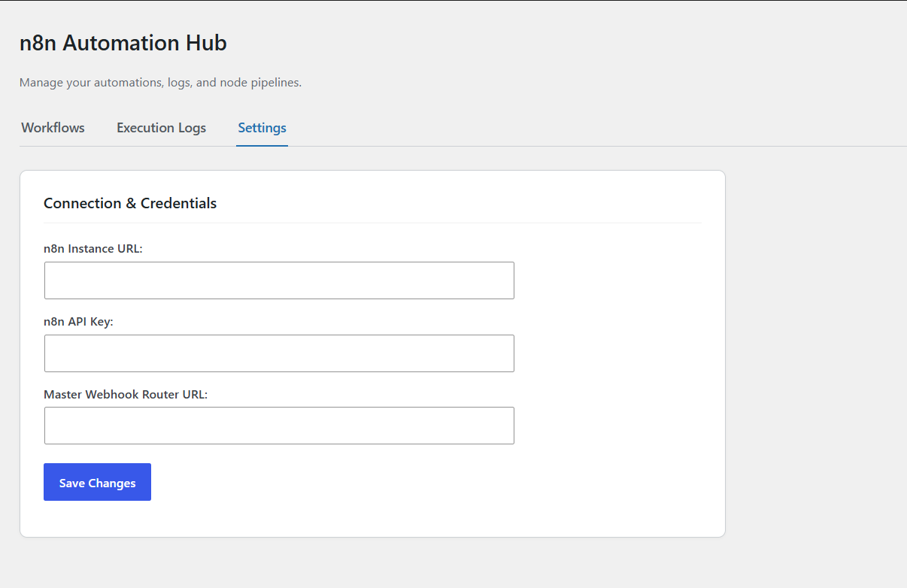Viewport: 907px width, 588px height.
Task: Click 'Master Webhook Router URL:' label
Action: coord(126,394)
